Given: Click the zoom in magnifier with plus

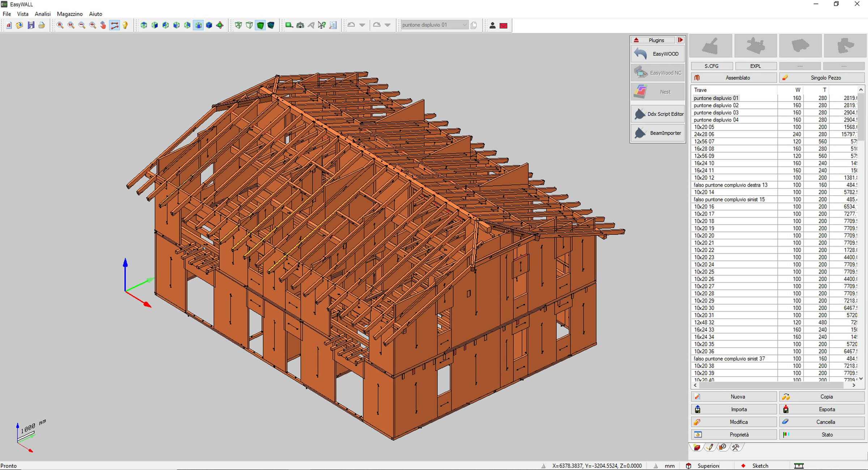Looking at the screenshot, I should [x=93, y=25].
